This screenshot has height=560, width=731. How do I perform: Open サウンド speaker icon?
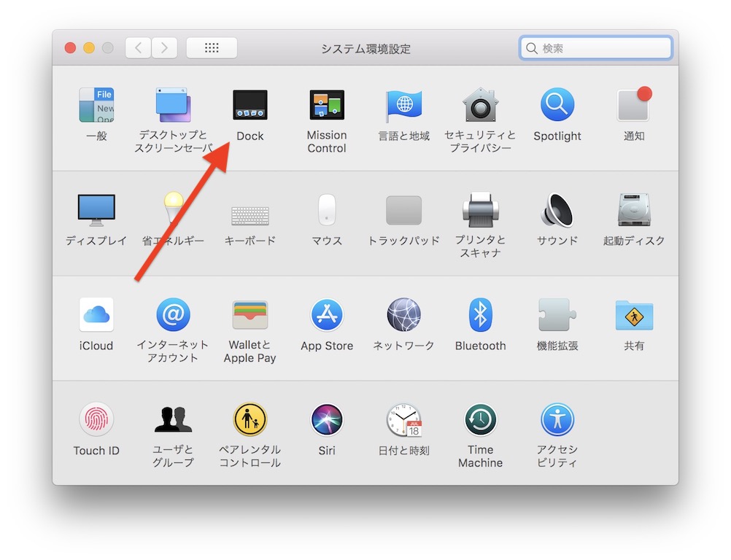[x=557, y=210]
